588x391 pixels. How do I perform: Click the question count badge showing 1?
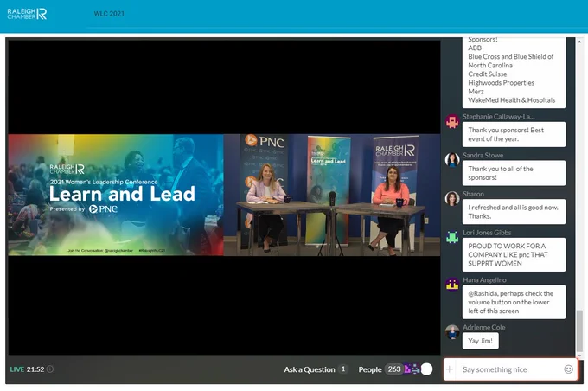pyautogui.click(x=342, y=369)
